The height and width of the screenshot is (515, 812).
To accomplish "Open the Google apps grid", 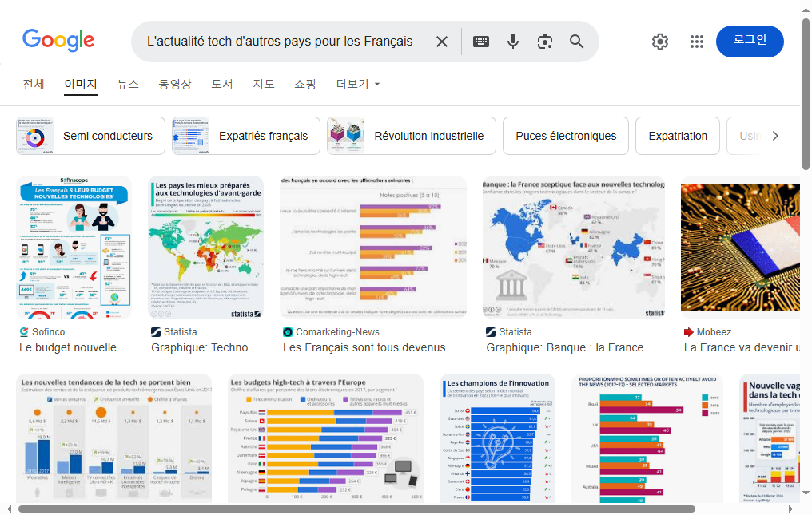I will click(x=697, y=42).
